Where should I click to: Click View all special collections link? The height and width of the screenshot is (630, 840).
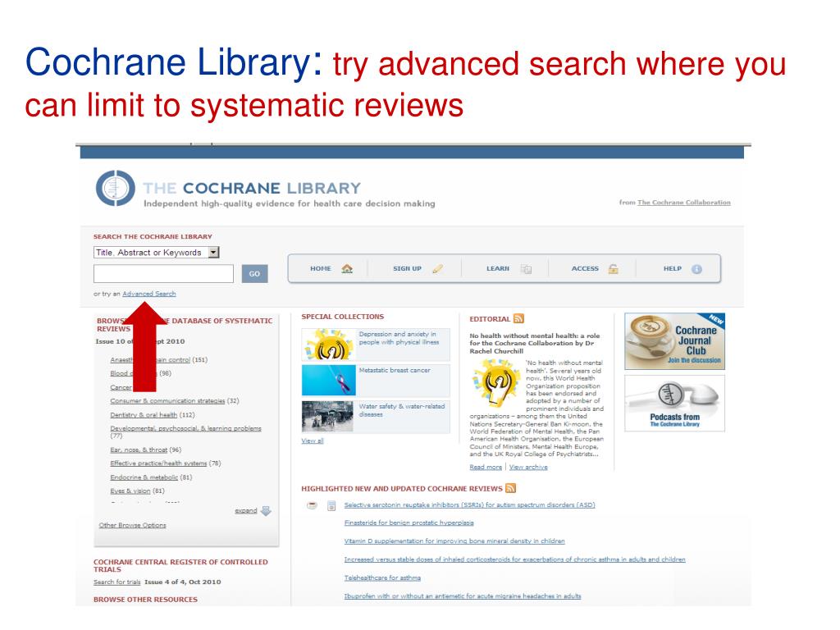pos(313,441)
